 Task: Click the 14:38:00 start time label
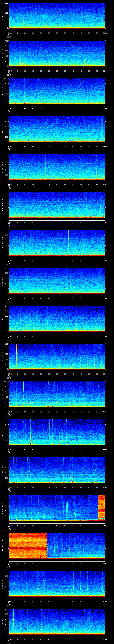9,374
